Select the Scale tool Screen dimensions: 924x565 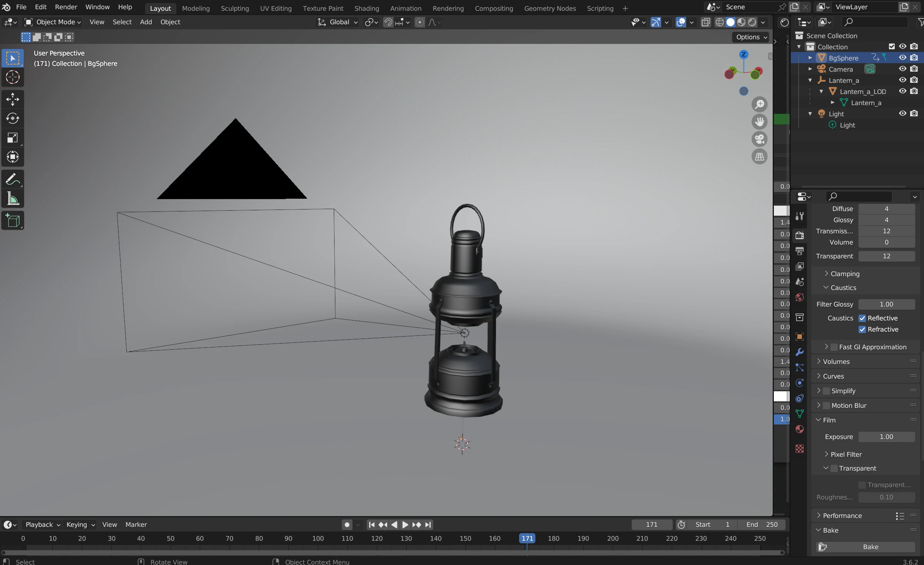click(x=12, y=137)
